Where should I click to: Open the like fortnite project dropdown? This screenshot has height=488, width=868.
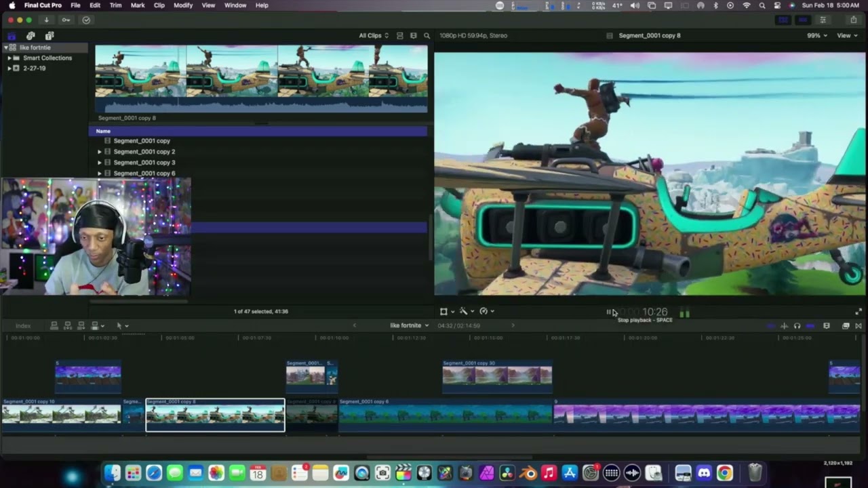click(x=410, y=325)
